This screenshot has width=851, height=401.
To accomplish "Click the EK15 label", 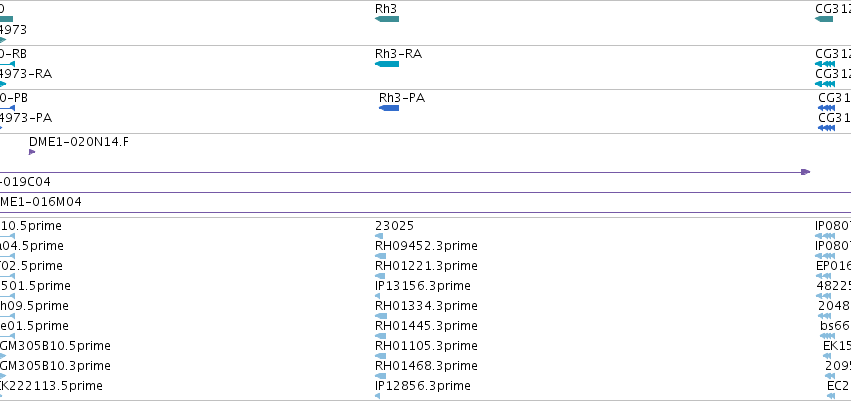I will (837, 346).
